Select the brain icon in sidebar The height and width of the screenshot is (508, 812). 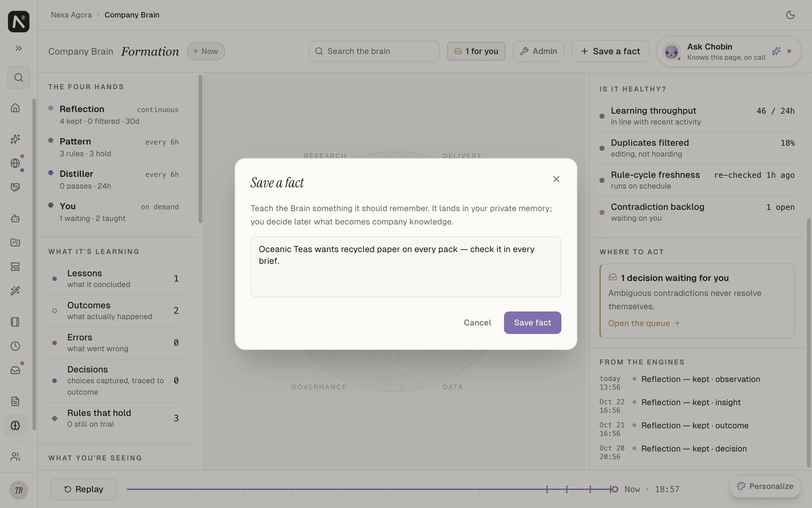tap(15, 426)
